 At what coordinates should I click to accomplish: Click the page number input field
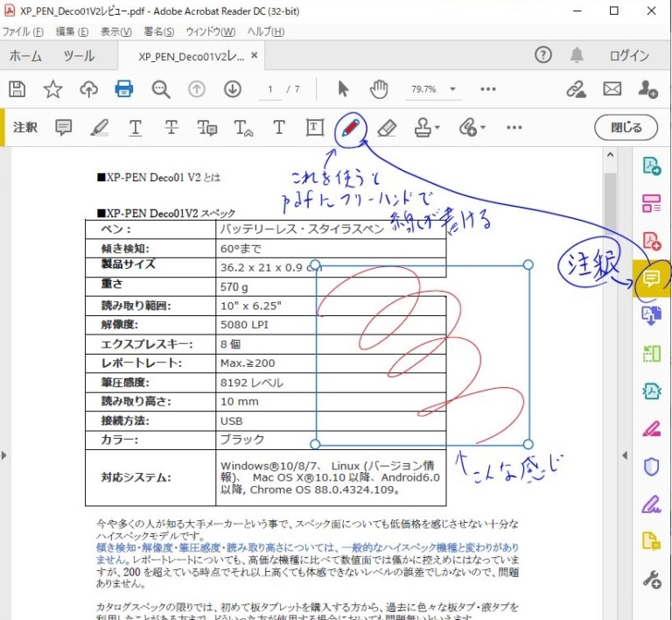[x=270, y=89]
